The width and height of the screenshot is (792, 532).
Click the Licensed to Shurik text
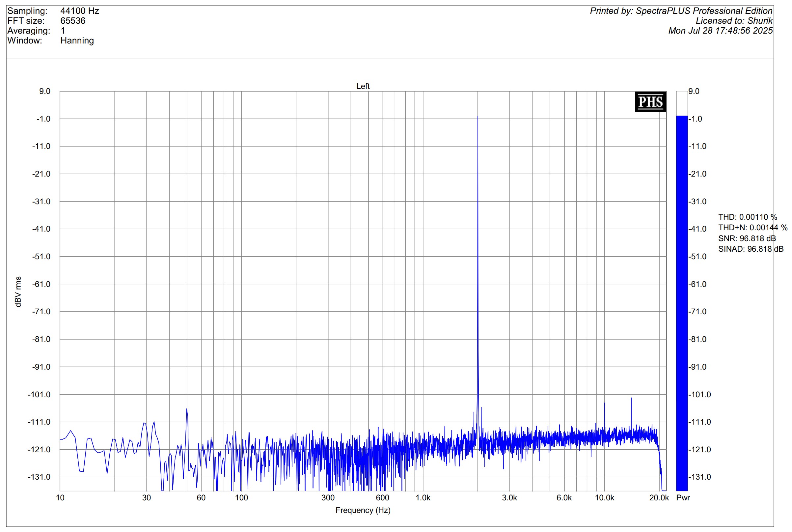point(734,21)
